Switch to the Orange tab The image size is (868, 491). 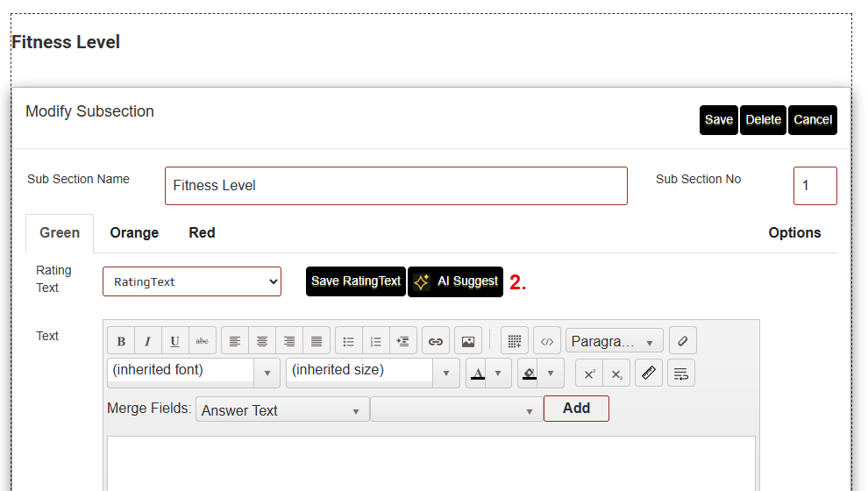tap(134, 232)
